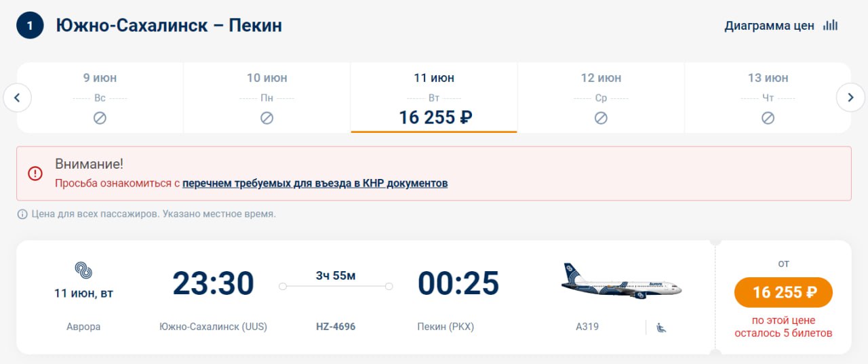
Task: Select the 11 июн date tab
Action: pyautogui.click(x=434, y=98)
